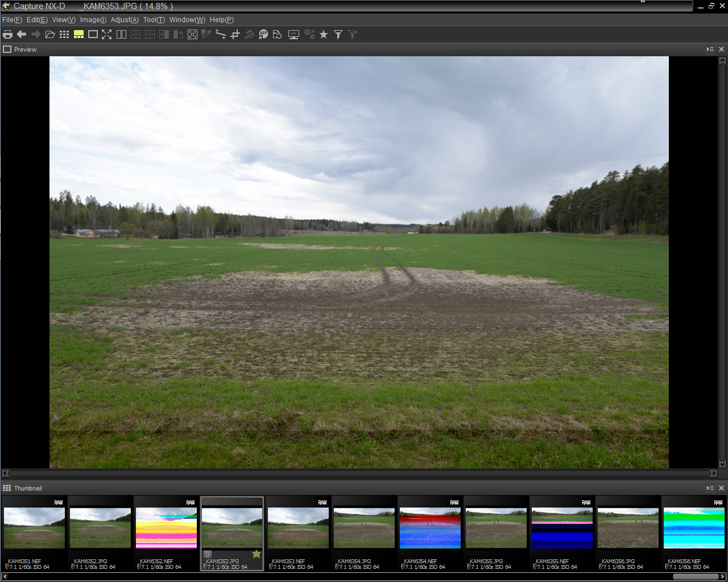Start slideshow with the monitor icon
Image resolution: width=728 pixels, height=582 pixels.
(293, 35)
